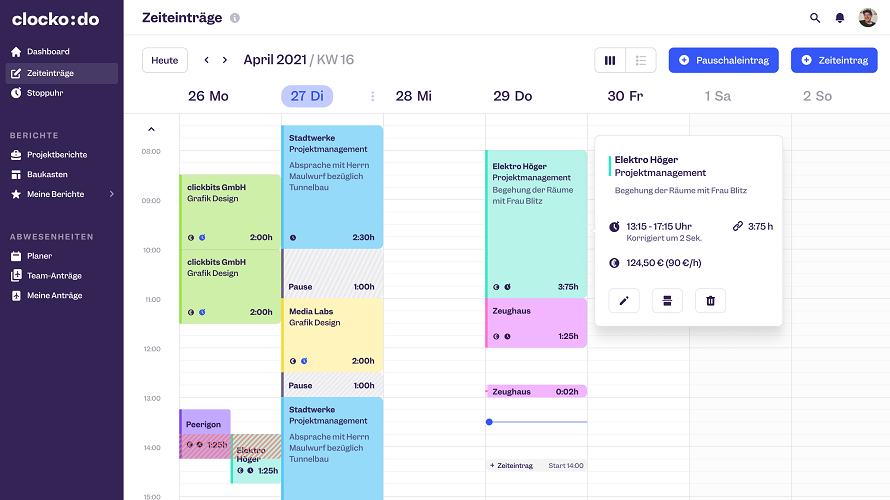Viewport: 890px width, 500px height.
Task: Click the Pauschaleintrag button
Action: pos(723,60)
